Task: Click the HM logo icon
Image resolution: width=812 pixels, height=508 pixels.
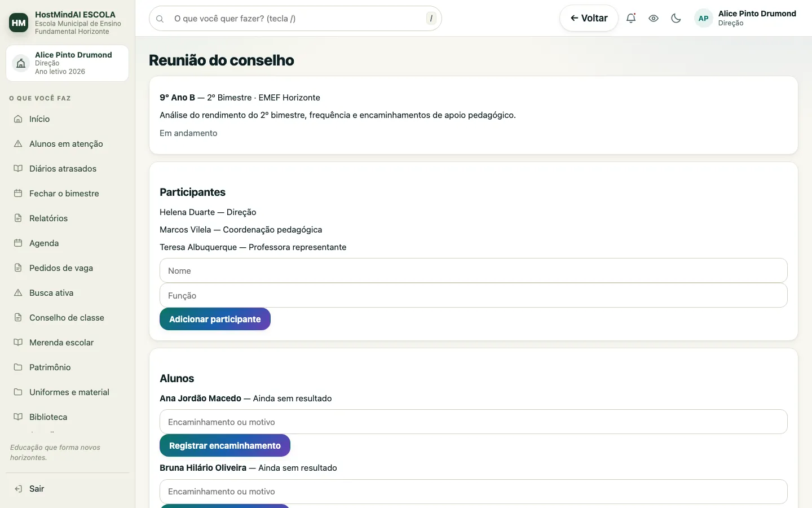Action: click(19, 23)
